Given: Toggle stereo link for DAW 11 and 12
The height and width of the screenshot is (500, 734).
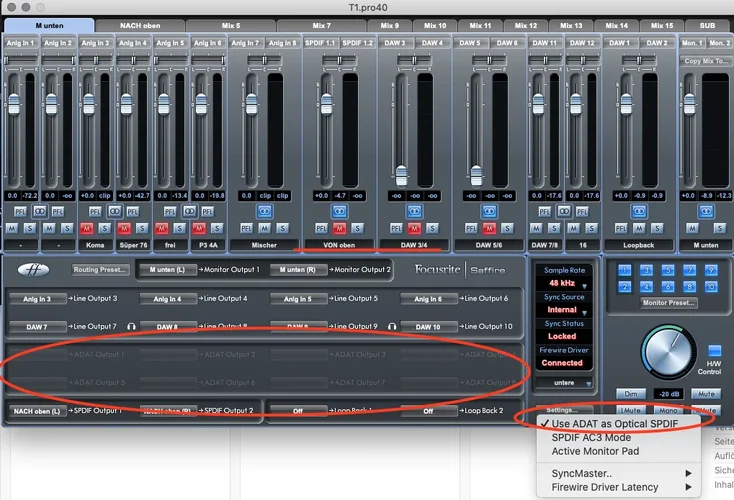Looking at the screenshot, I should (x=564, y=212).
